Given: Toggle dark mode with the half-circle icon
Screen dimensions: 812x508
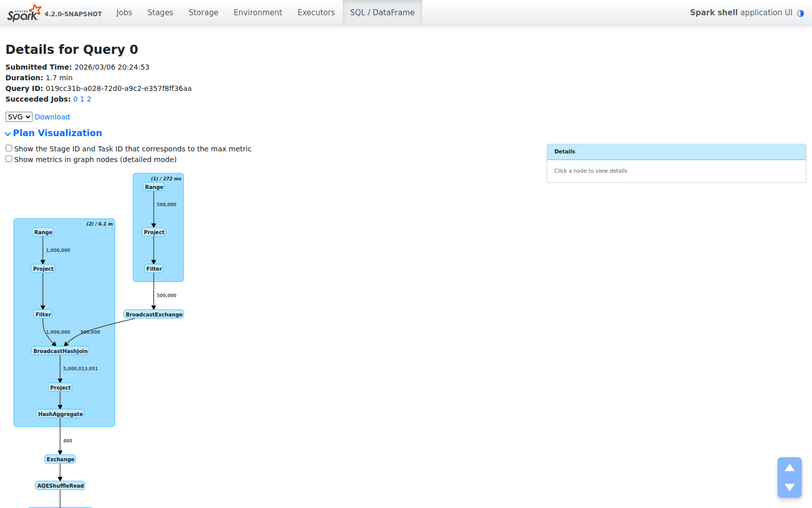Looking at the screenshot, I should tap(801, 13).
